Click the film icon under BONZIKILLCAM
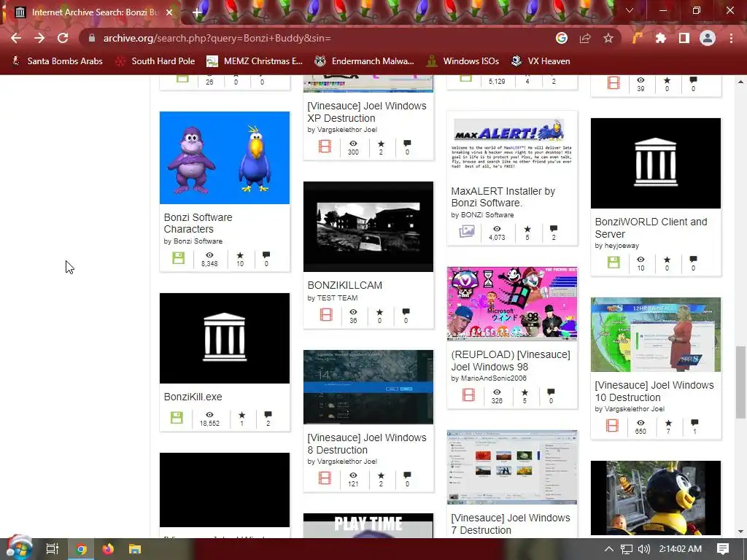Viewport: 747px width, 560px height. point(326,314)
